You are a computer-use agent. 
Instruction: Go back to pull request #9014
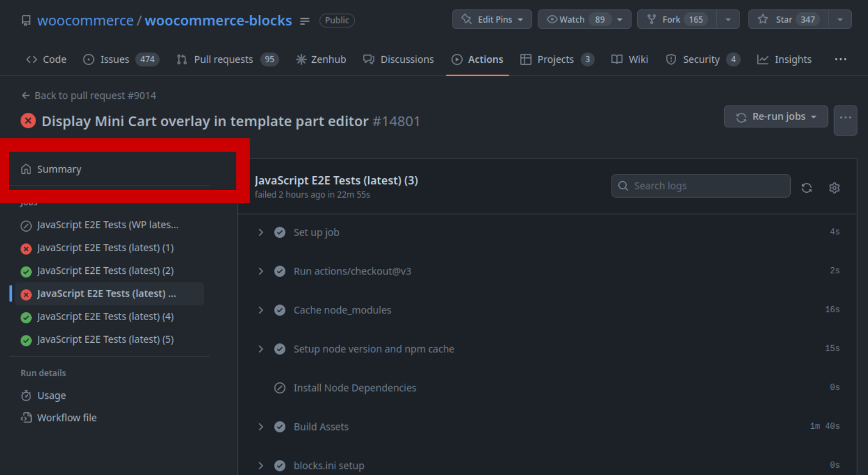coord(89,96)
